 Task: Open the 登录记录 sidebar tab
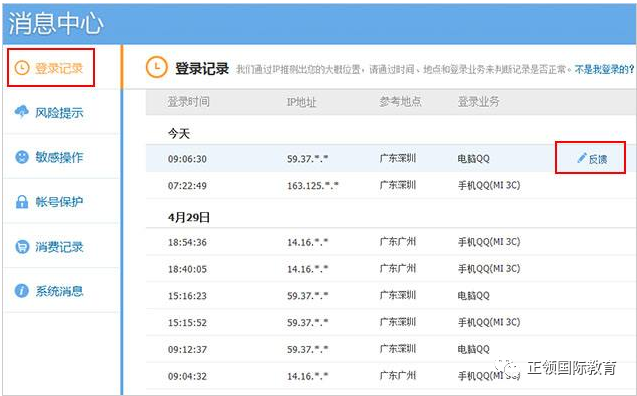tap(51, 67)
